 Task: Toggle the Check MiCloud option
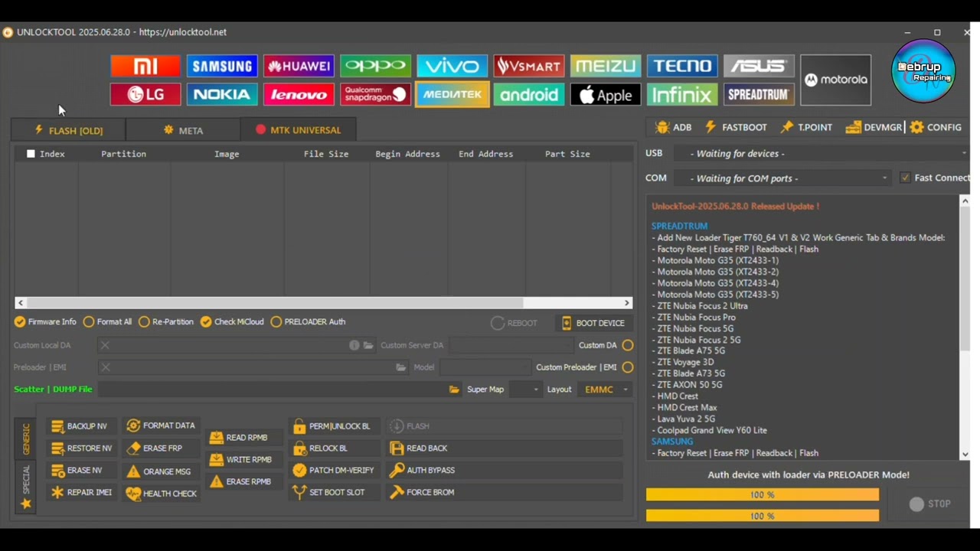click(x=232, y=321)
